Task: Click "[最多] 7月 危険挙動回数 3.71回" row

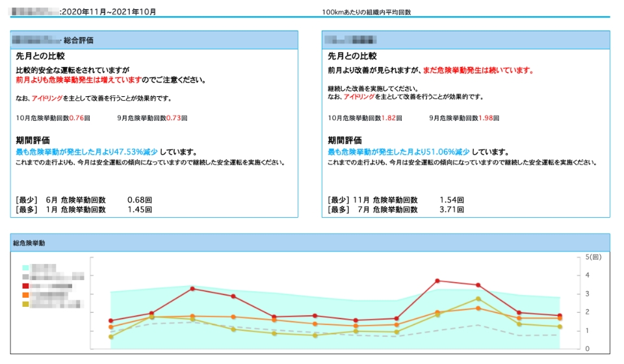Action: pyautogui.click(x=396, y=210)
